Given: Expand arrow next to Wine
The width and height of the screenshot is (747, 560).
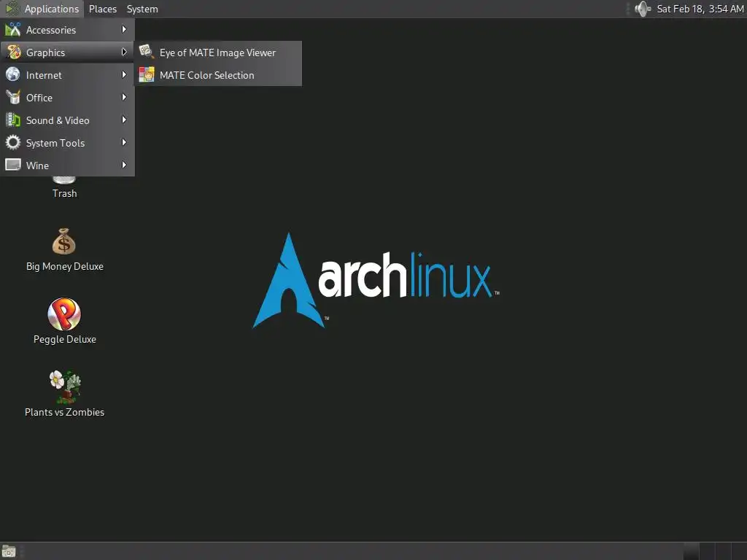Looking at the screenshot, I should coord(124,165).
